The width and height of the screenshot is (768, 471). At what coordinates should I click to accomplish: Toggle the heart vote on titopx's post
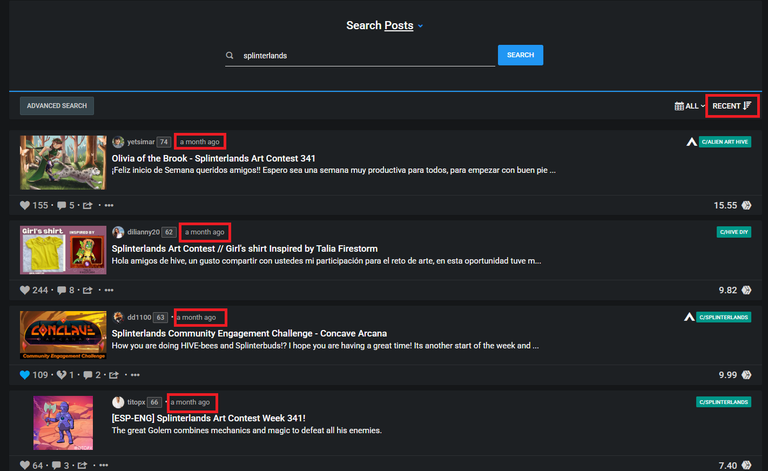(25, 465)
